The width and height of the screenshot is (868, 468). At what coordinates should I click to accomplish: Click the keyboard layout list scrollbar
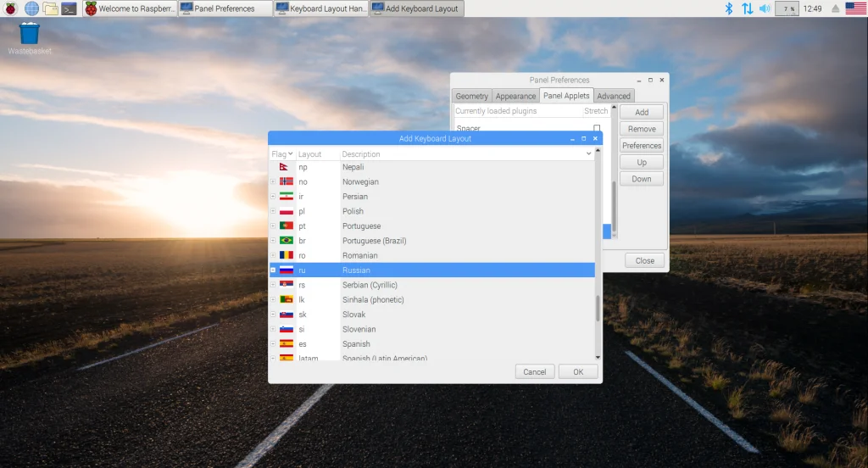click(x=598, y=309)
